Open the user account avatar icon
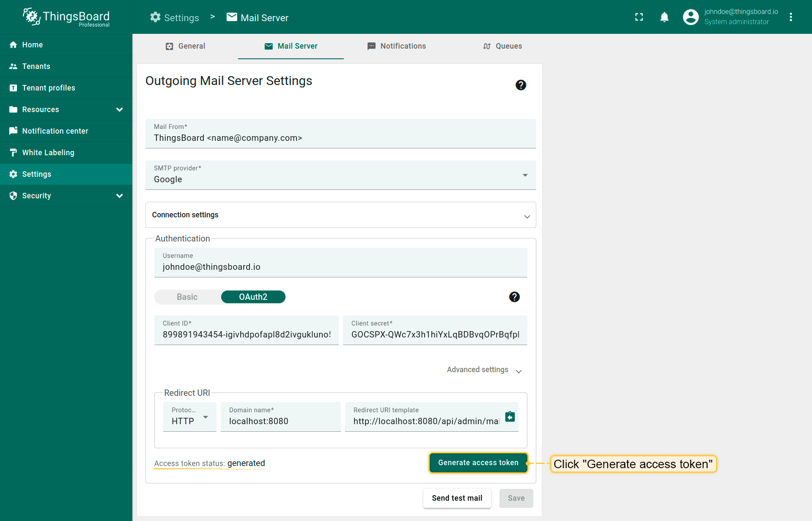The width and height of the screenshot is (812, 521). tap(691, 17)
